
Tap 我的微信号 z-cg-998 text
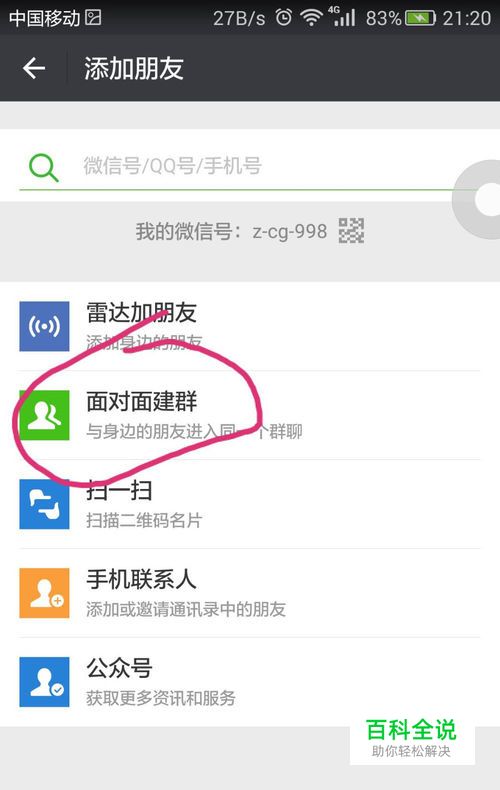point(231,231)
